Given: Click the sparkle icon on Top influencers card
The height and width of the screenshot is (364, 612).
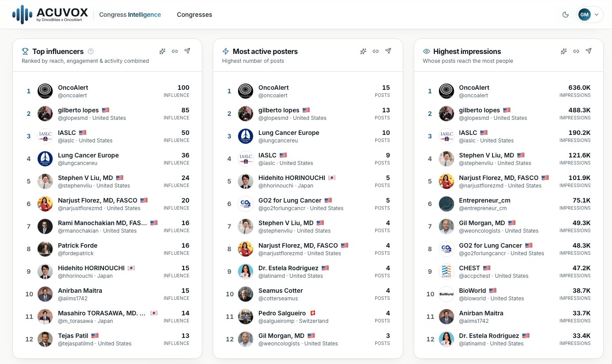Looking at the screenshot, I should coord(162,51).
